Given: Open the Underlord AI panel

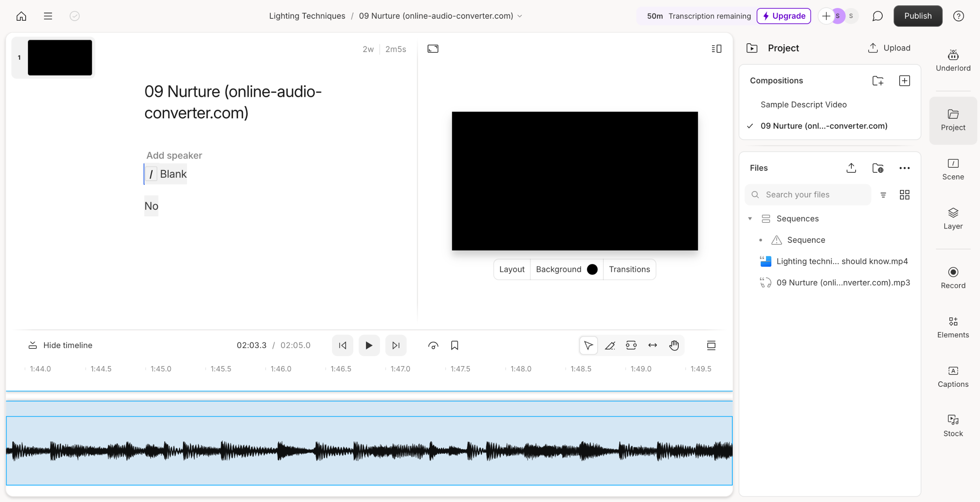Looking at the screenshot, I should point(953,61).
